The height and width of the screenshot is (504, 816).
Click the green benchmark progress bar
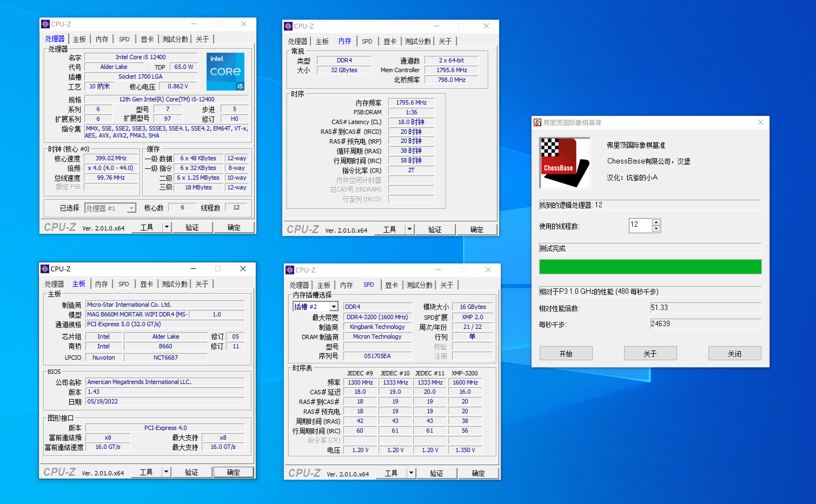[650, 267]
